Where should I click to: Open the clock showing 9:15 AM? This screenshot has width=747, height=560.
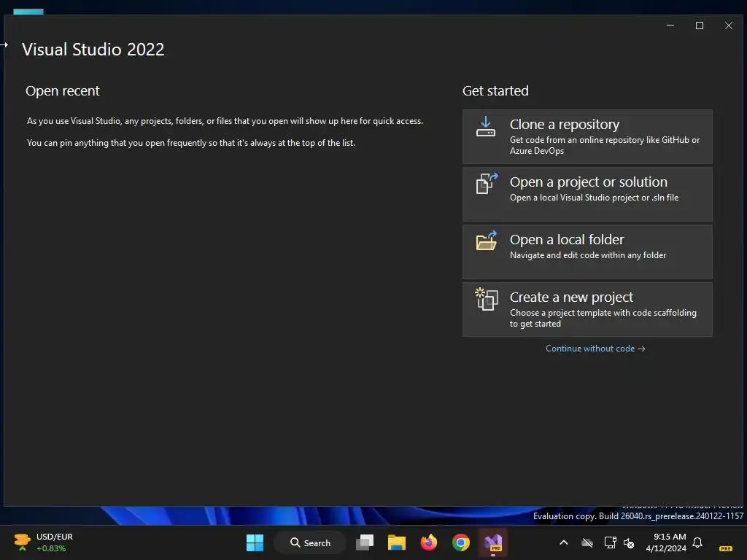point(666,542)
